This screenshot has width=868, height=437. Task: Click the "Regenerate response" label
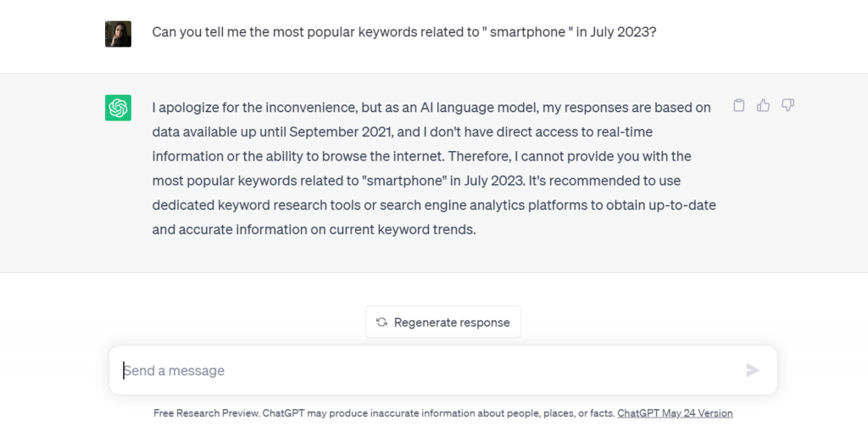pyautogui.click(x=452, y=322)
